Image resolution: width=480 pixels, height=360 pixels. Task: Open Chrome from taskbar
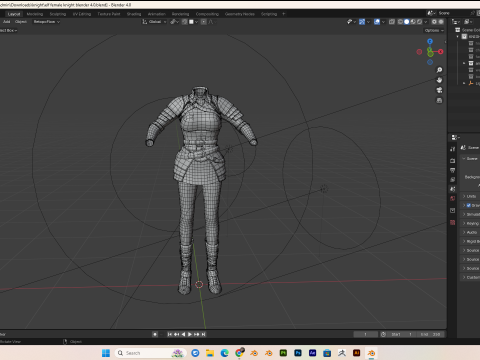[239, 353]
